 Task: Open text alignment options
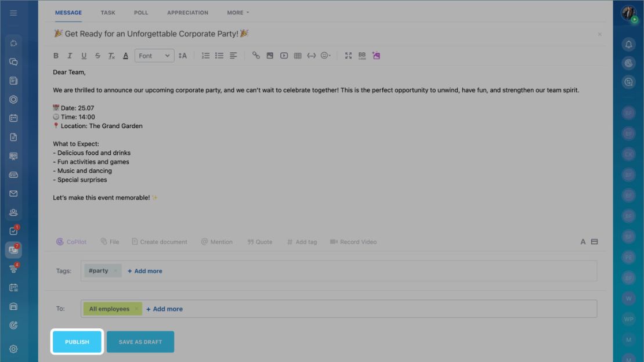click(233, 56)
